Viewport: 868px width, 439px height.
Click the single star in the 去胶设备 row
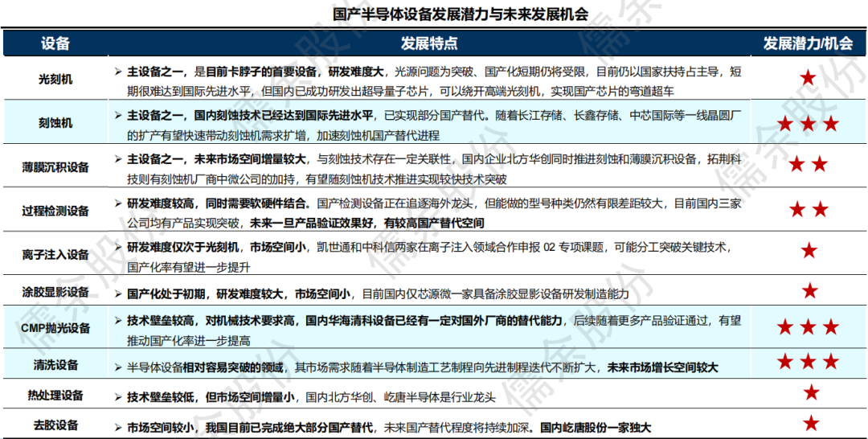point(811,424)
